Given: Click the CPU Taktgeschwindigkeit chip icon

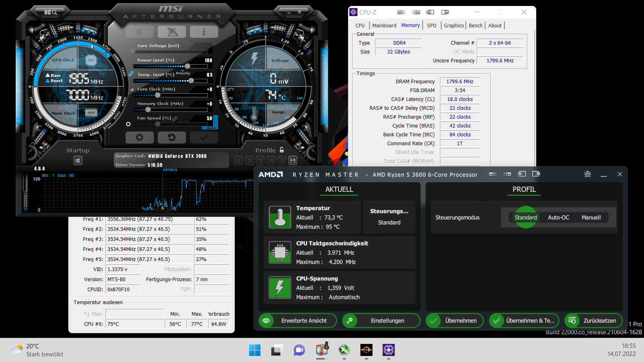Looking at the screenshot, I should 280,253.
